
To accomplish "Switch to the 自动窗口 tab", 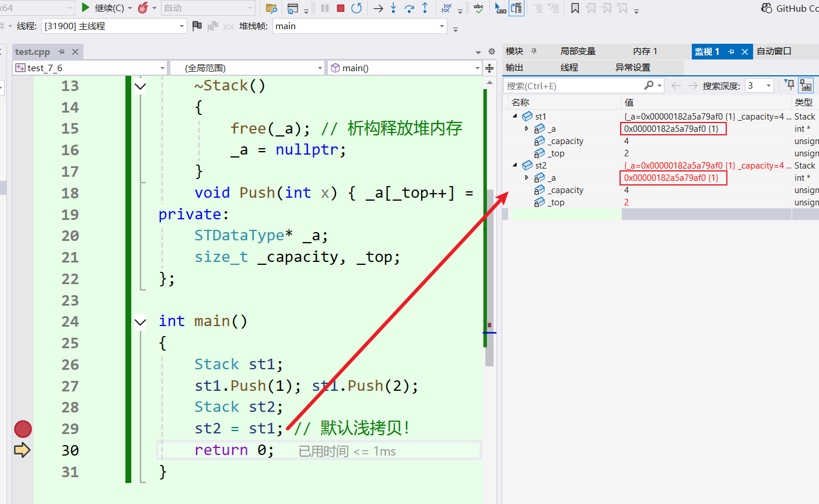I will pos(774,51).
